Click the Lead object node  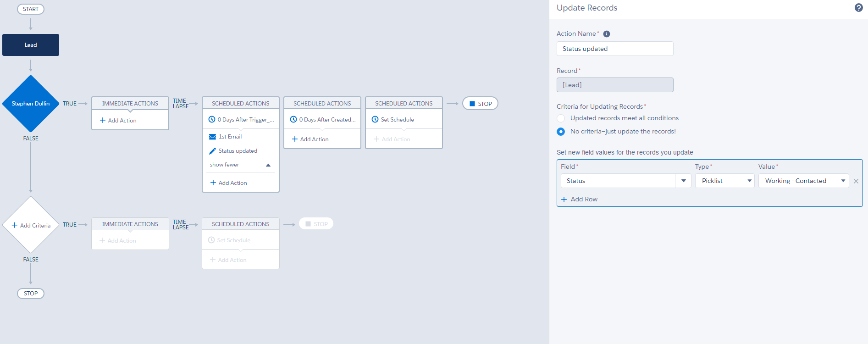31,45
